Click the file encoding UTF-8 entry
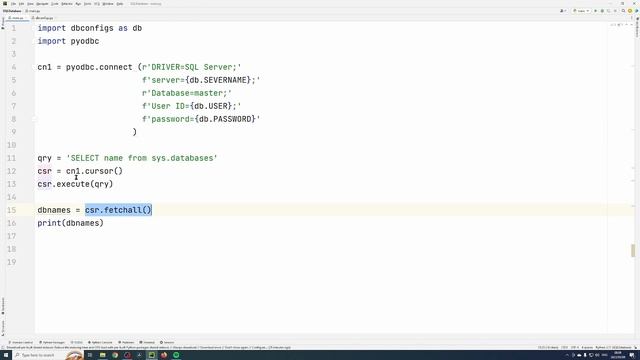The height and width of the screenshot is (360, 640). 575,348
